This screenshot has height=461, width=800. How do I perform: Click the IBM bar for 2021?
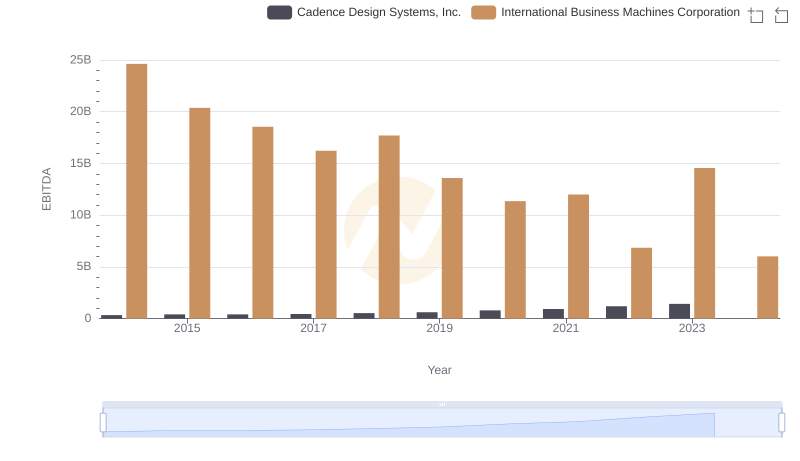click(x=579, y=257)
